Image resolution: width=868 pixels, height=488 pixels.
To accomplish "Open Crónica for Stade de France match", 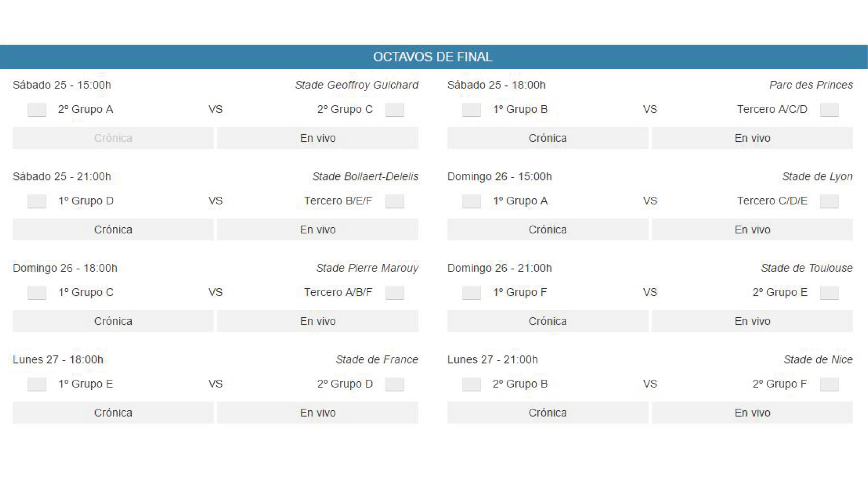I will click(113, 413).
